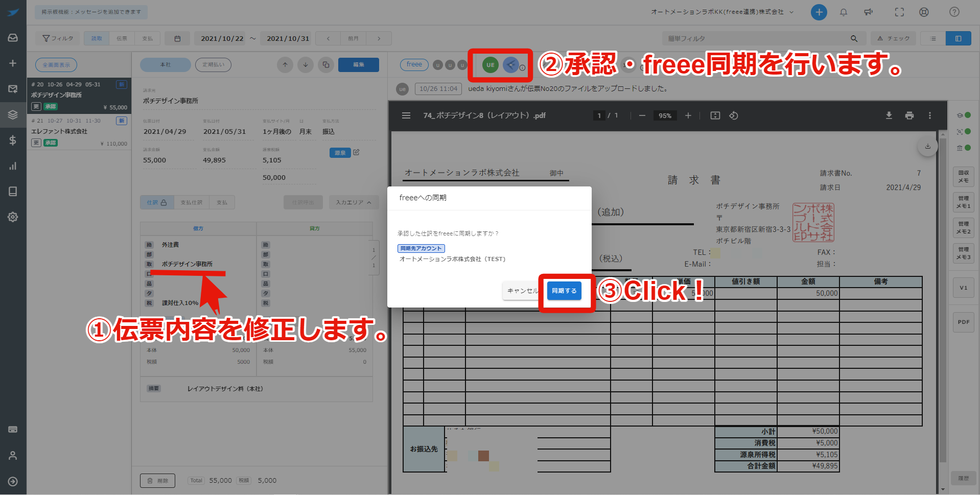Download the PDF from viewer toolbar
The height and width of the screenshot is (495, 980).
click(x=889, y=115)
